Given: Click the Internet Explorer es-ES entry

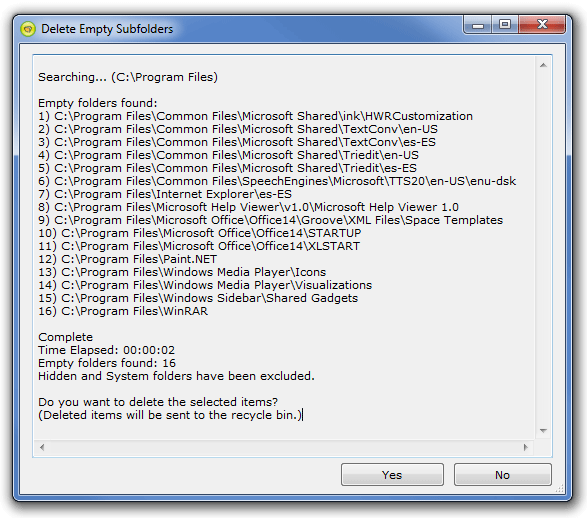Looking at the screenshot, I should coord(165,194).
